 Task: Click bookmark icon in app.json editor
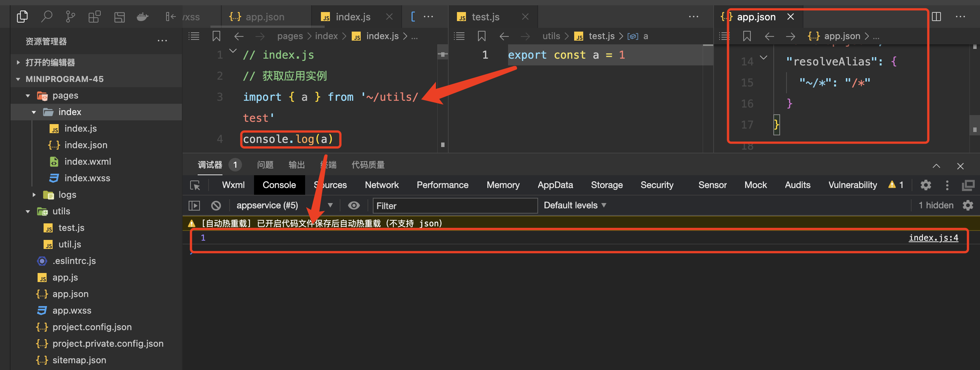[747, 36]
